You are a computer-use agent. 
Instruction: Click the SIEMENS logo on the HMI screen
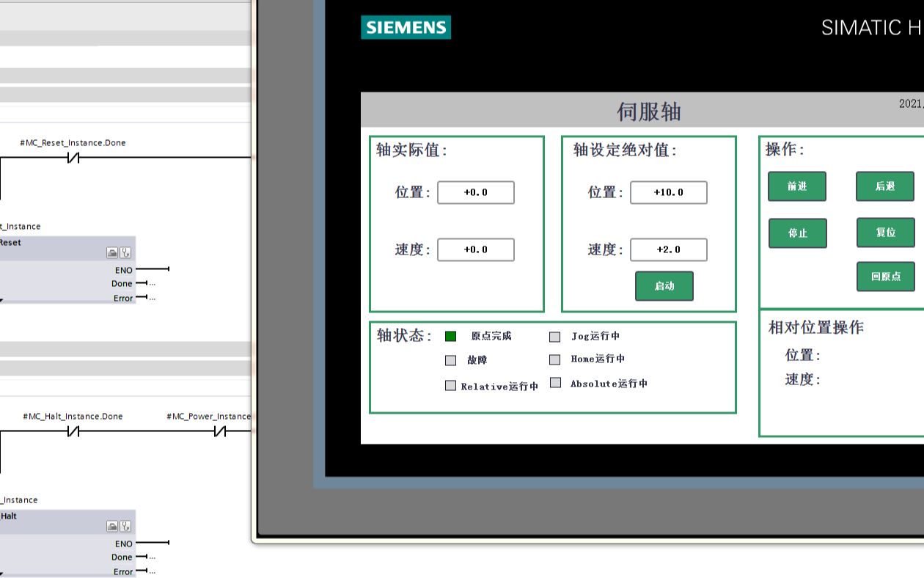pyautogui.click(x=405, y=27)
